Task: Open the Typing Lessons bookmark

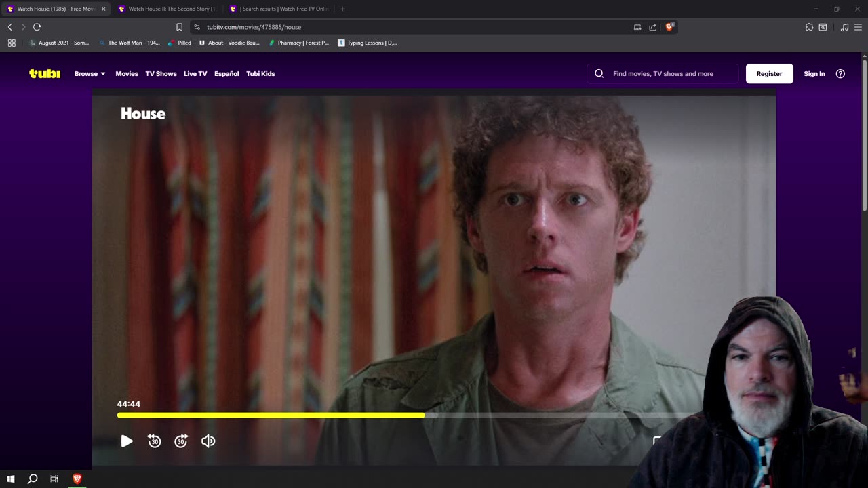Action: click(368, 43)
